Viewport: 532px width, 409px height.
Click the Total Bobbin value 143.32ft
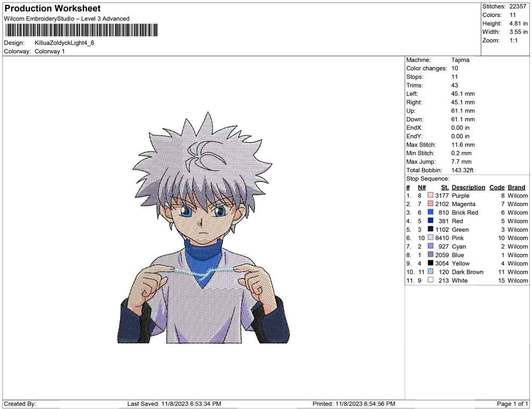pyautogui.click(x=462, y=170)
